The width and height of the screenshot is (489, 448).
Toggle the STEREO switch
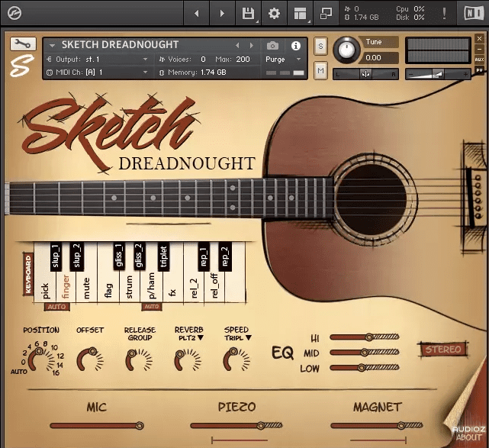pyautogui.click(x=442, y=349)
